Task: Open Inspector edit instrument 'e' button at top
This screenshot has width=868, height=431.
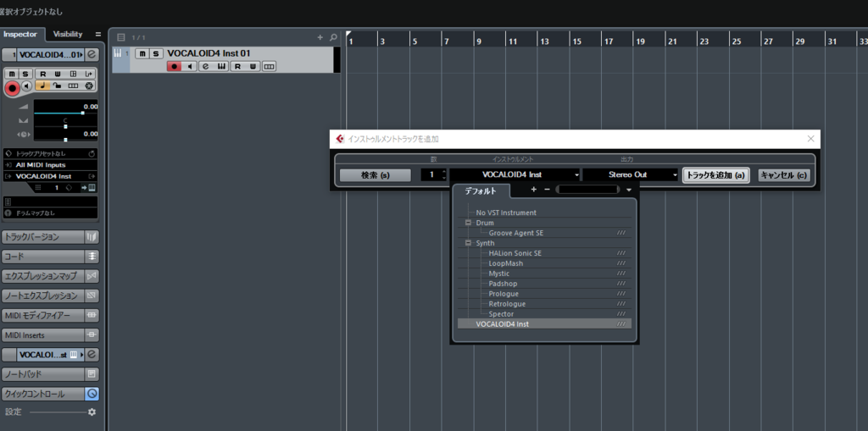Action: click(92, 55)
